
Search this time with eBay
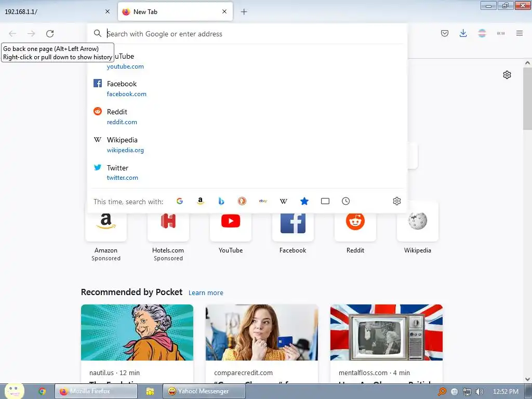[x=263, y=201]
